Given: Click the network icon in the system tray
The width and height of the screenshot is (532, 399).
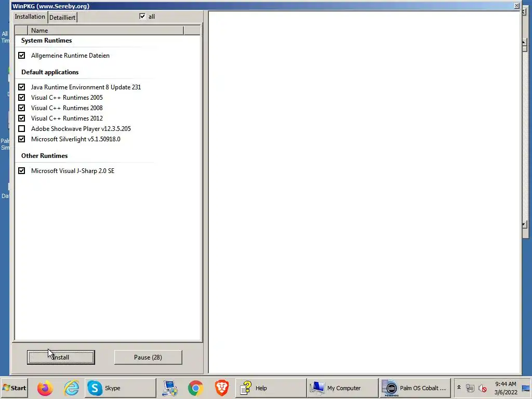Looking at the screenshot, I should click(x=470, y=388).
